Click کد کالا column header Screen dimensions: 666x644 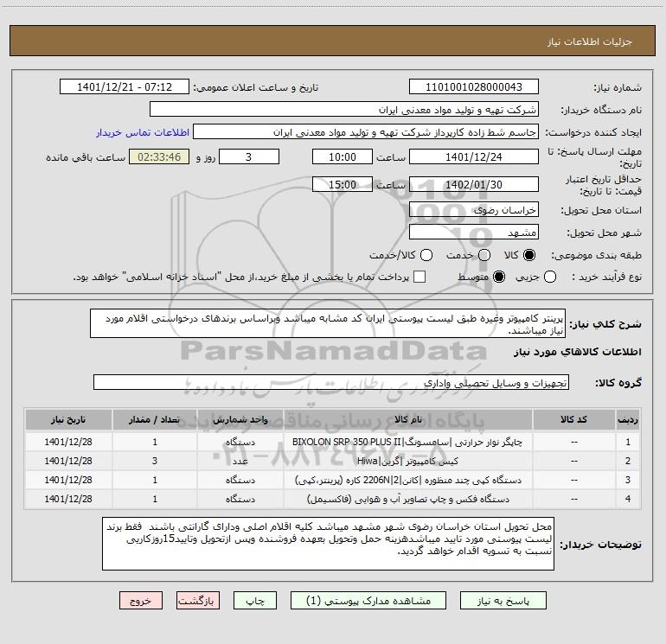pyautogui.click(x=573, y=420)
